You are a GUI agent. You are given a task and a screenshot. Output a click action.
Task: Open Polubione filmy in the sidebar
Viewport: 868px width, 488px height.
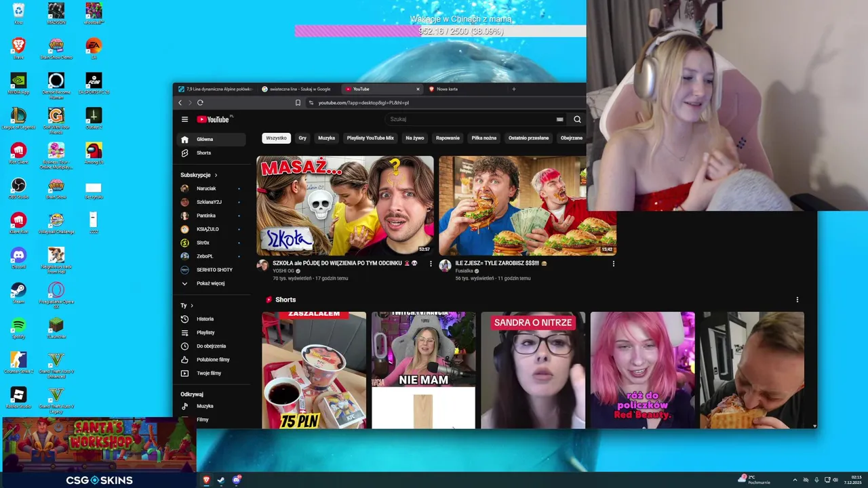(212, 360)
